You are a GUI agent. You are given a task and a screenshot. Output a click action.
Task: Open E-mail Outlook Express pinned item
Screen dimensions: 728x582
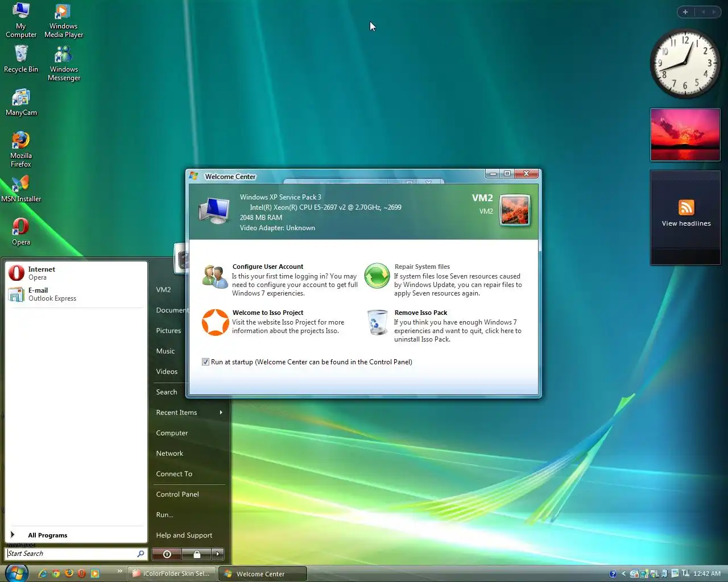click(76, 294)
